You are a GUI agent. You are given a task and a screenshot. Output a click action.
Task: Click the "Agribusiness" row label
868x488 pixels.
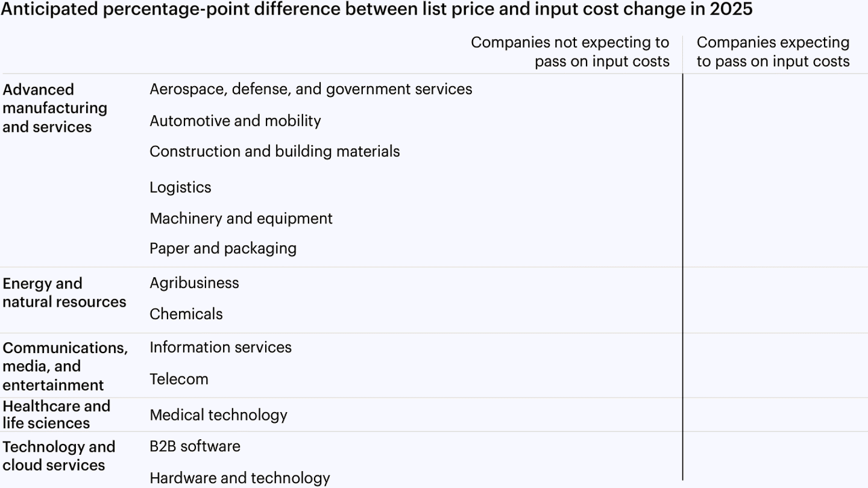click(x=194, y=283)
